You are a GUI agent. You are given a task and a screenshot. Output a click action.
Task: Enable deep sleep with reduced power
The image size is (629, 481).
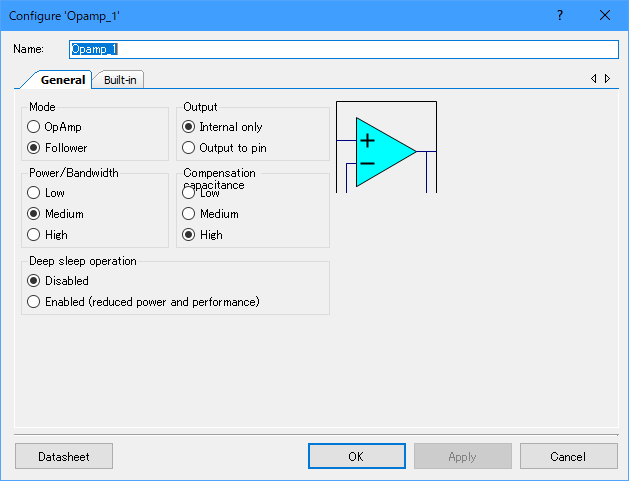[34, 302]
